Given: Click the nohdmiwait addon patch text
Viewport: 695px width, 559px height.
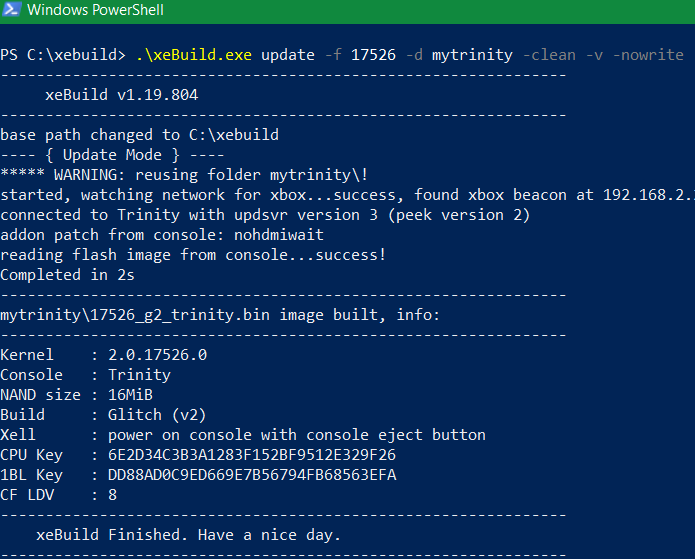Looking at the screenshot, I should [x=279, y=235].
